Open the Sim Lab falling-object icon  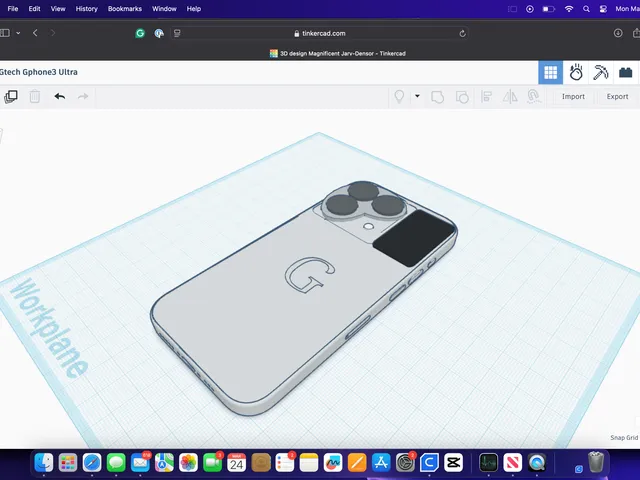(576, 73)
